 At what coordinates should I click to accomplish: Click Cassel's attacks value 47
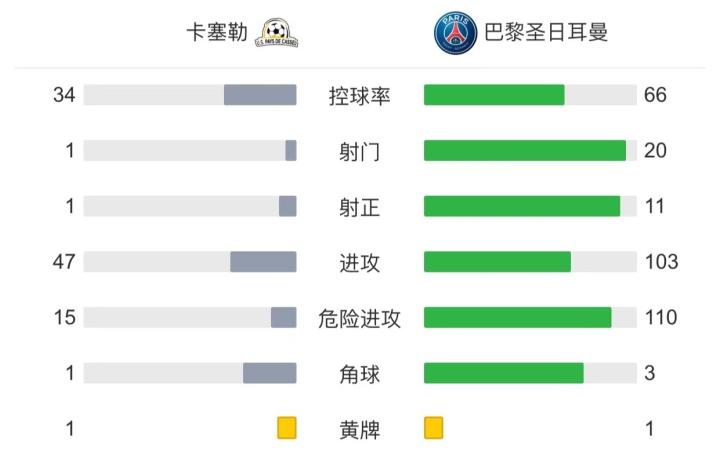click(x=65, y=262)
